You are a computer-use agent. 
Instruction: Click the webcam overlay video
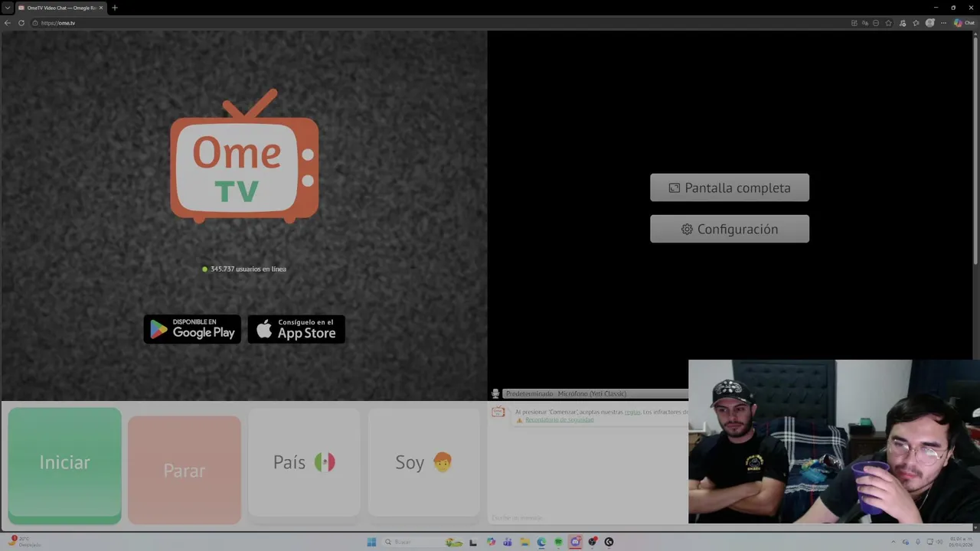pyautogui.click(x=834, y=442)
